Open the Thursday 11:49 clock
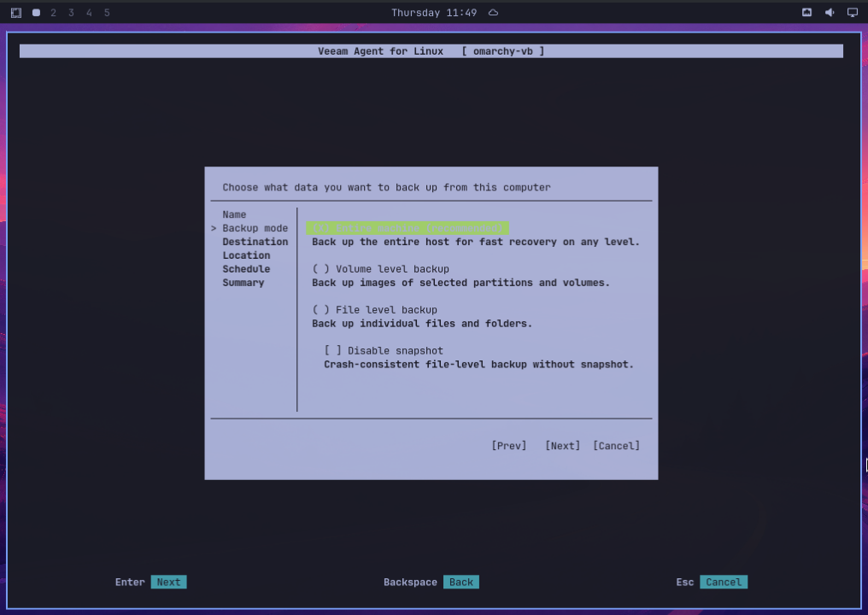This screenshot has height=615, width=868. [434, 13]
